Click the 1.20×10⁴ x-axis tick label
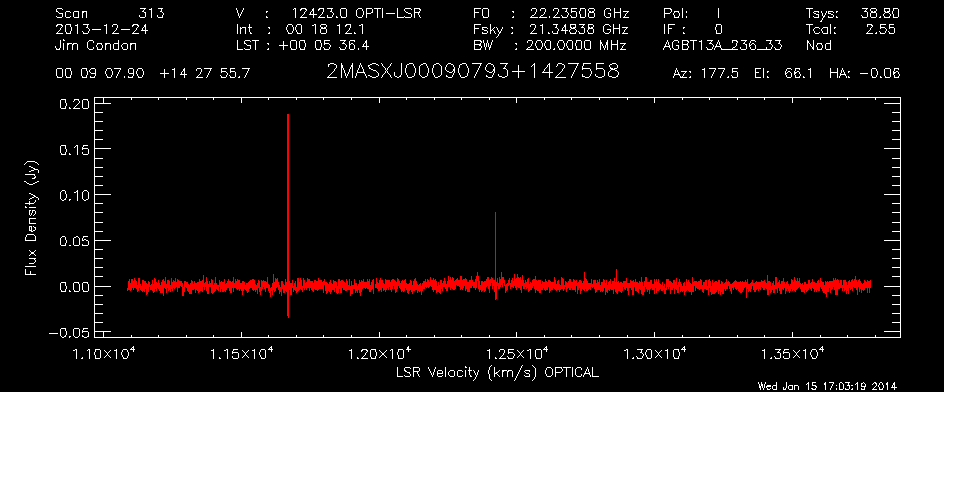 pos(380,354)
